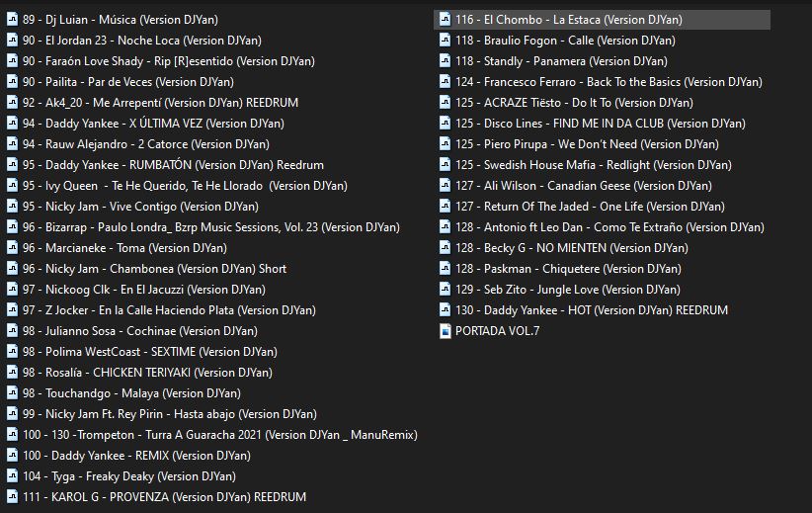Click the audio icon for Rauw Alejandro - 2 Catorce

tap(12, 143)
